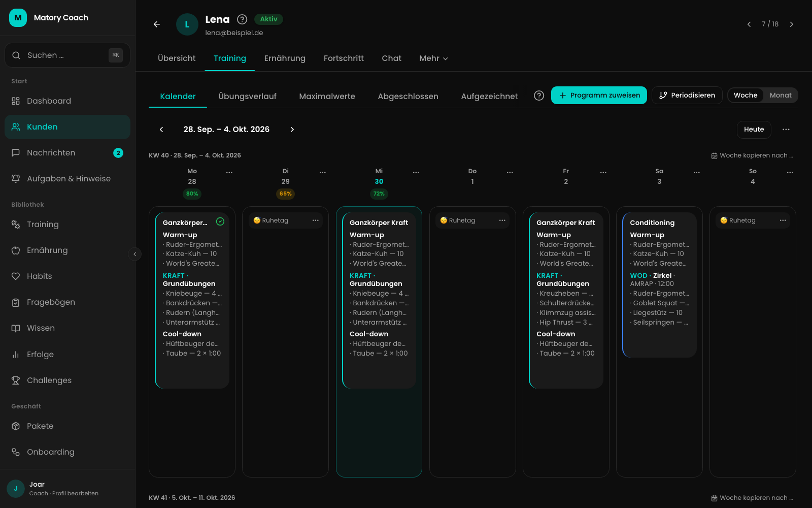812x508 pixels.
Task: Click the Periodisieren button
Action: click(x=687, y=96)
